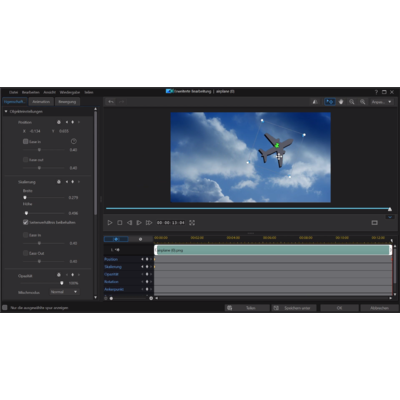Viewport: 400px width, 400px height.
Task: Click the zoom out magnifier icon
Action: point(352,102)
